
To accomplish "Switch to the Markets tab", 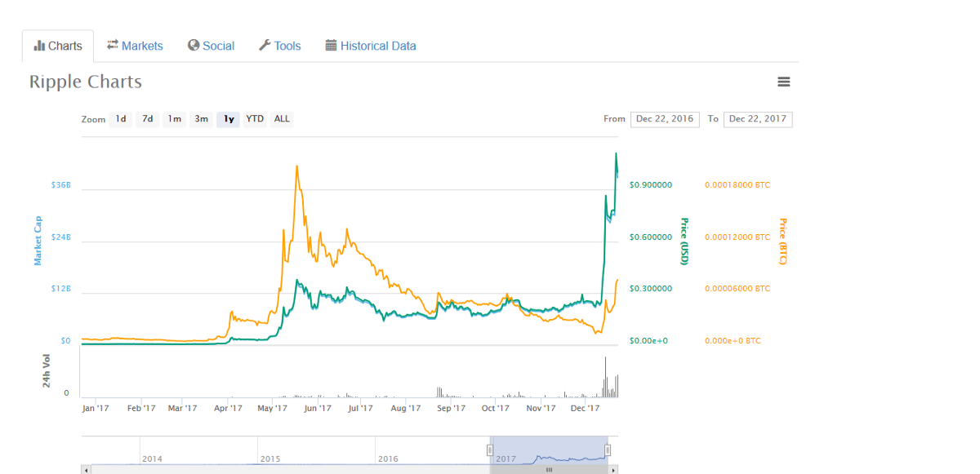I will (135, 46).
